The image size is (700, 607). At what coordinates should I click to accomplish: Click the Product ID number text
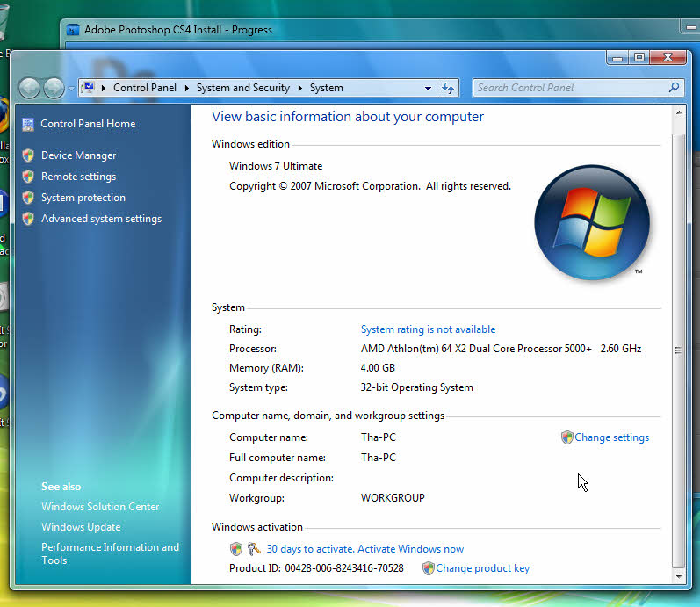[x=344, y=568]
